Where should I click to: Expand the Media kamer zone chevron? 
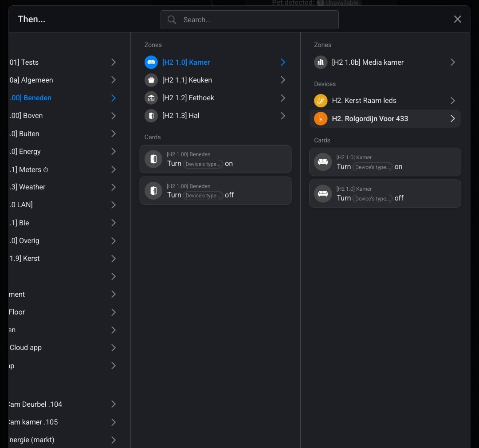click(452, 63)
